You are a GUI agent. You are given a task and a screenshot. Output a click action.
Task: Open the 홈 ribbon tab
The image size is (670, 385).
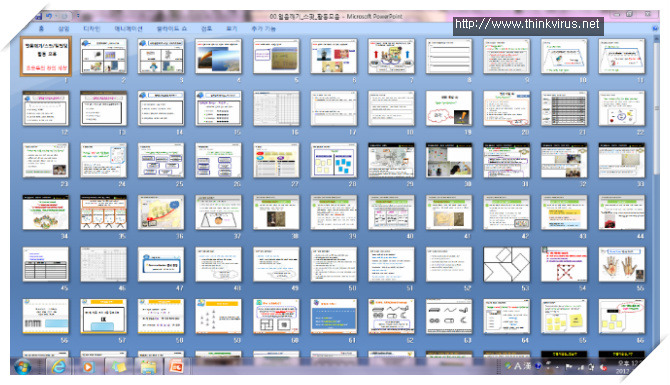click(x=41, y=29)
